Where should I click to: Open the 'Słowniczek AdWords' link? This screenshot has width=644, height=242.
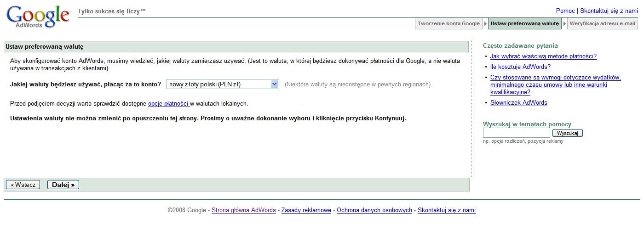click(x=519, y=103)
